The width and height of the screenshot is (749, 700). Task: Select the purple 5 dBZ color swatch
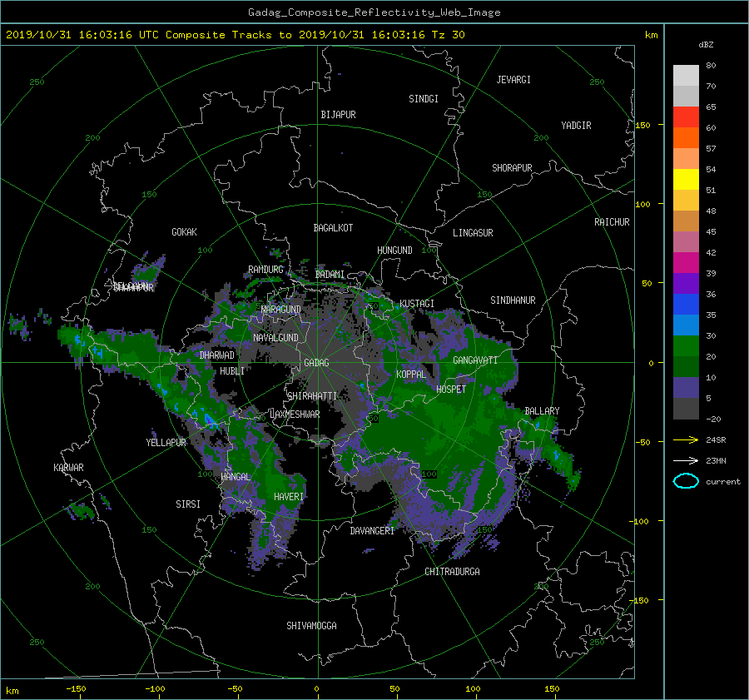[x=686, y=388]
